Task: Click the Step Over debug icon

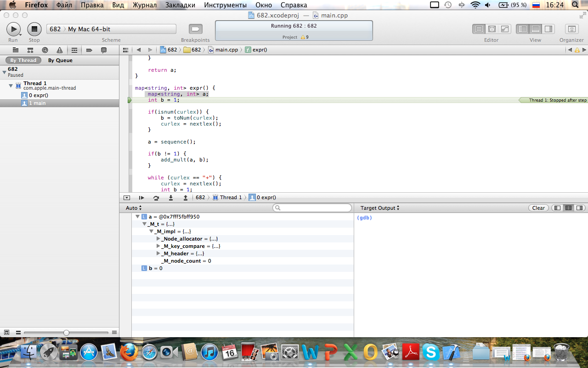Action: coord(156,197)
